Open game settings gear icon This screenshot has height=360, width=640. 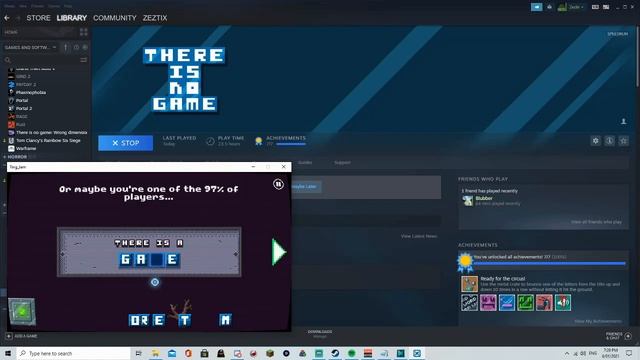tap(596, 141)
